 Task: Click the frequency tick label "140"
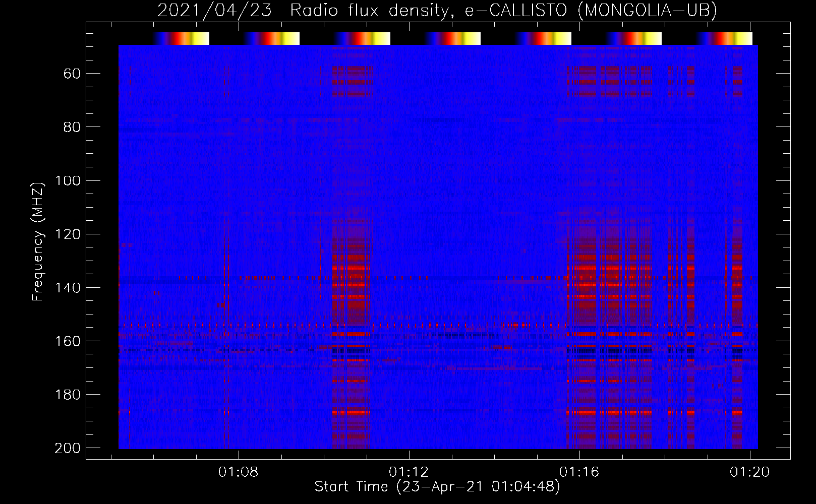click(68, 287)
